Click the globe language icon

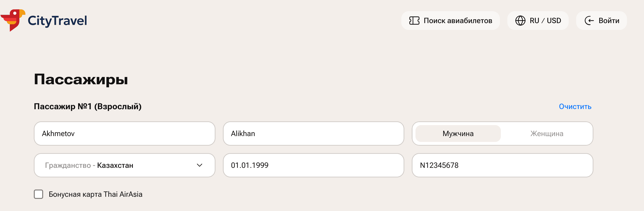pos(520,21)
